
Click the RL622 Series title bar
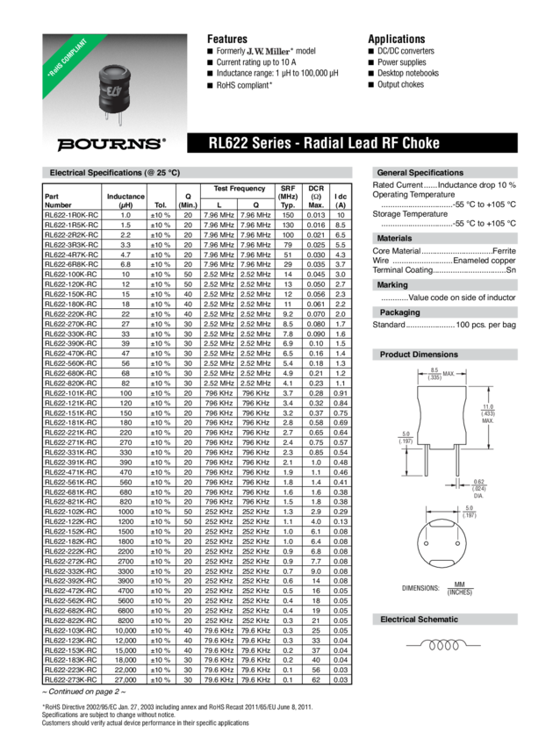point(352,143)
